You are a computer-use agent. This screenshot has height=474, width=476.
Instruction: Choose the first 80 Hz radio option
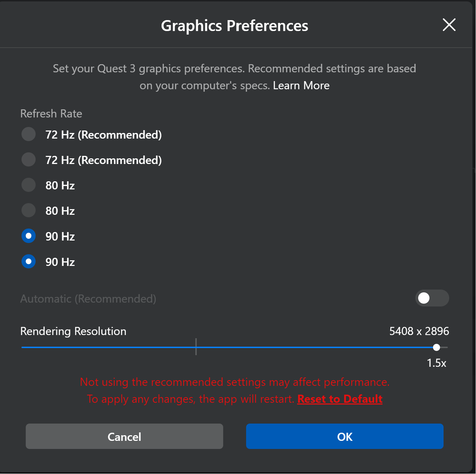pos(29,185)
